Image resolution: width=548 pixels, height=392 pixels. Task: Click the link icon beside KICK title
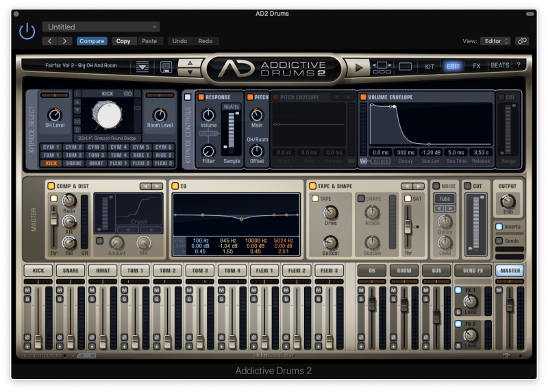(128, 94)
